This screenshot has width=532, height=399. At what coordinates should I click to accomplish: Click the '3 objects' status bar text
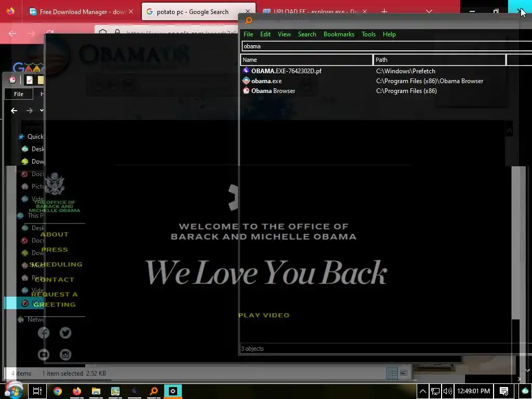(x=252, y=349)
